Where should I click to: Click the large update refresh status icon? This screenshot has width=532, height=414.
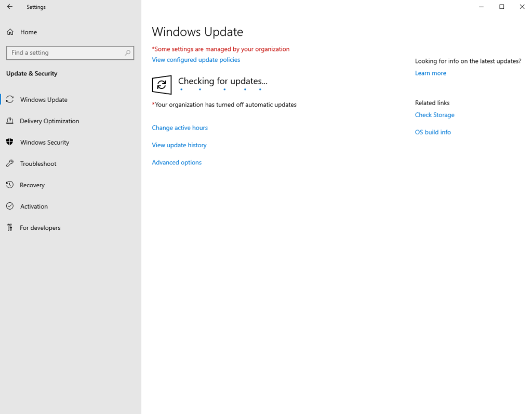point(162,85)
